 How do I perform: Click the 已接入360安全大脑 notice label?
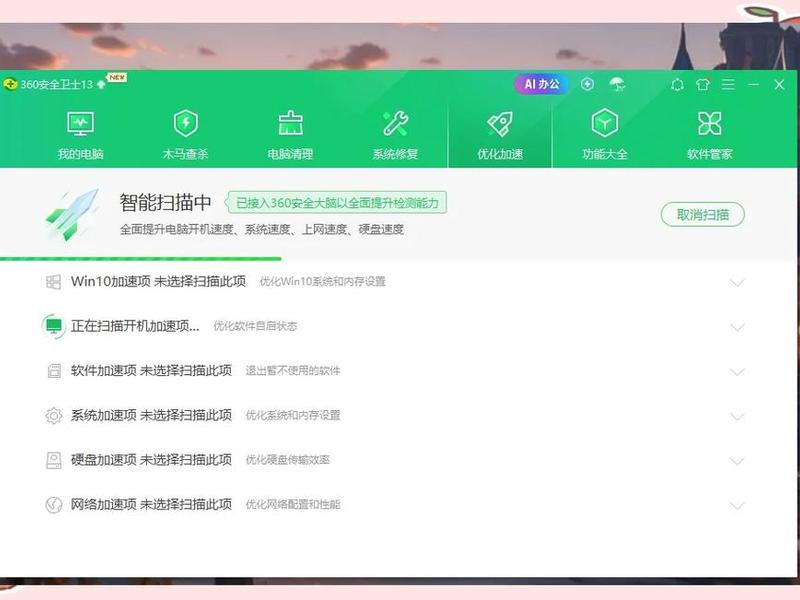pyautogui.click(x=337, y=203)
